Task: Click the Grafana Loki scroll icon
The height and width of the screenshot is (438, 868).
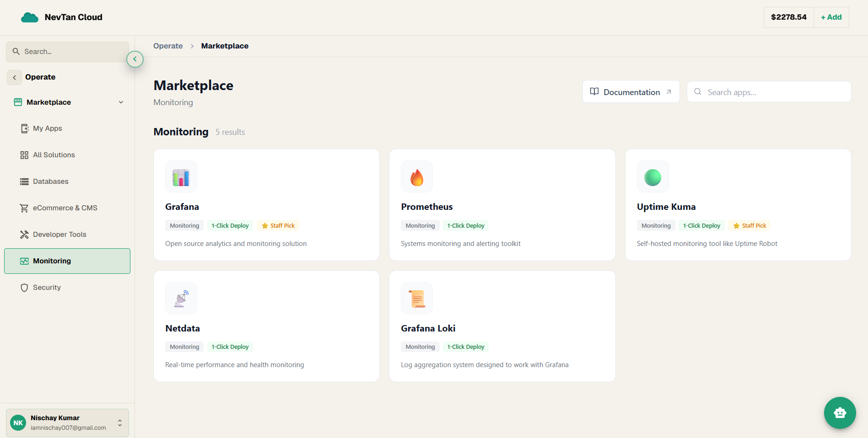Action: (417, 298)
